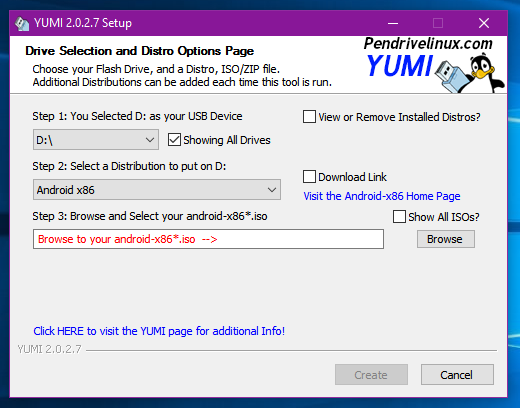The image size is (520, 408).
Task: Click the 'YUMI 2.0.2.7' footer version text
Action: (x=49, y=349)
